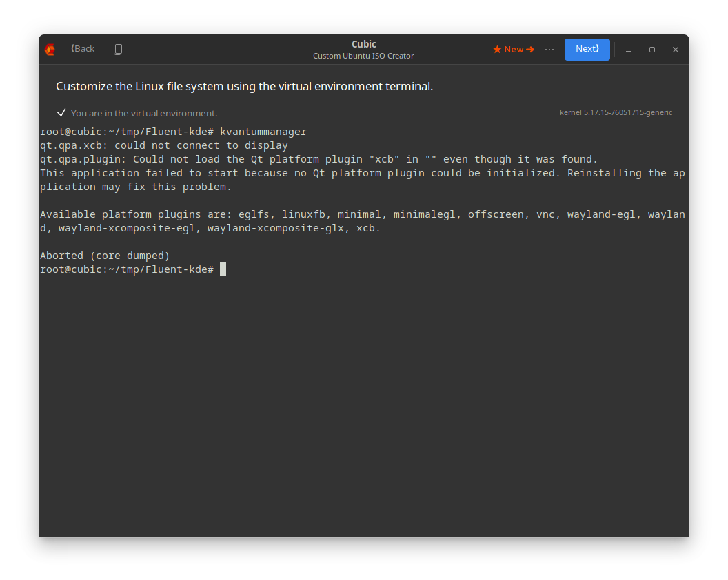The height and width of the screenshot is (580, 728).
Task: Click the Cubic application logo icon
Action: click(x=49, y=49)
